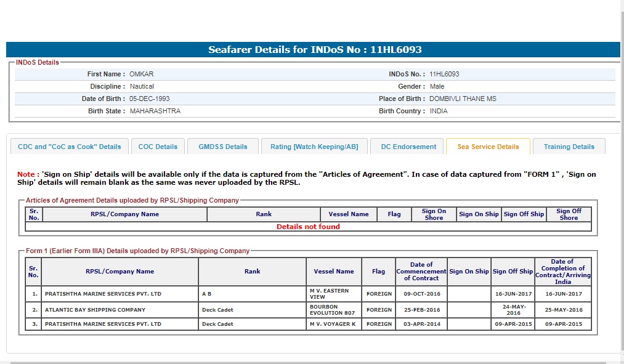Screen dimensions: 624x364
Task: View the Training Details tab
Action: pyautogui.click(x=569, y=147)
